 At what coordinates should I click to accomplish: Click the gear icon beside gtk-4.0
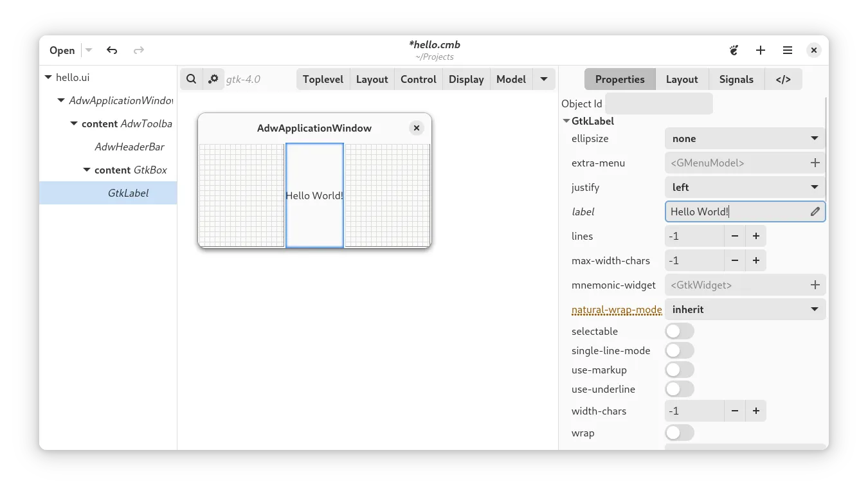pyautogui.click(x=213, y=79)
